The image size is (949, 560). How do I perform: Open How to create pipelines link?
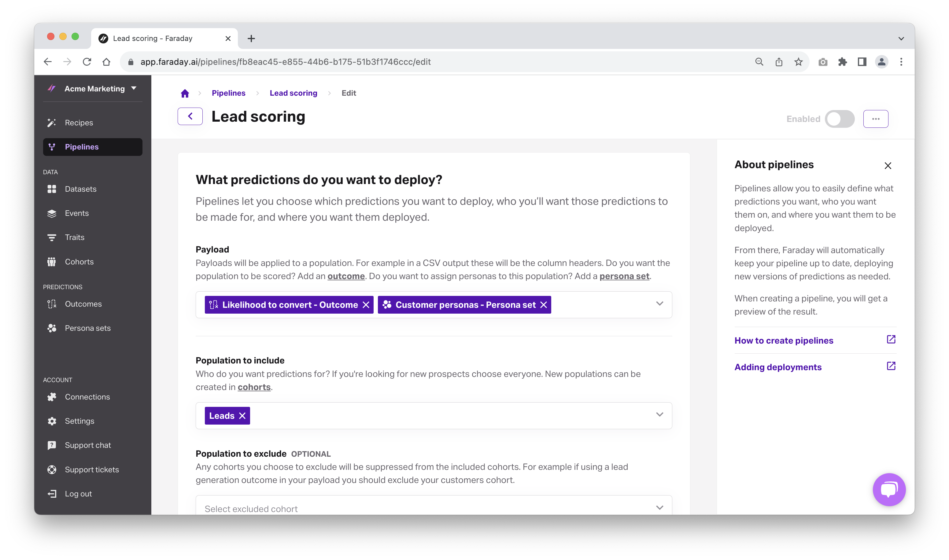(784, 341)
